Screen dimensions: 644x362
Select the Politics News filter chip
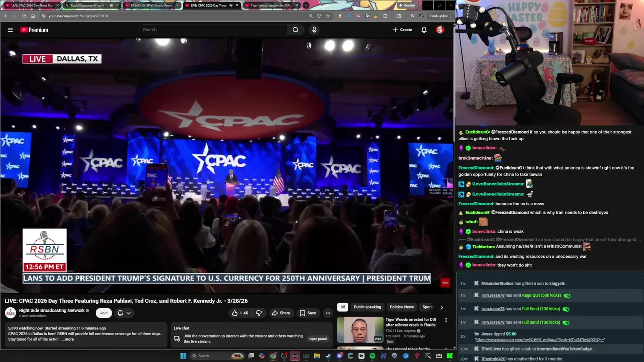(x=401, y=307)
